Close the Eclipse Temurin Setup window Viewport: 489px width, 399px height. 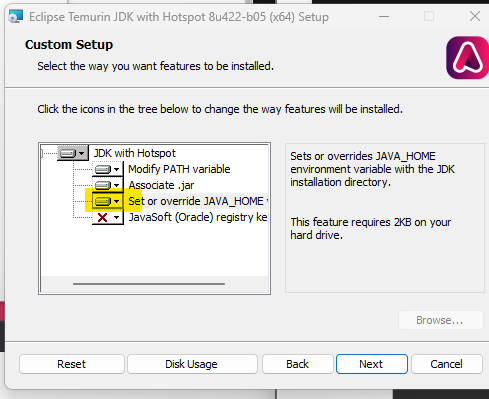(475, 16)
